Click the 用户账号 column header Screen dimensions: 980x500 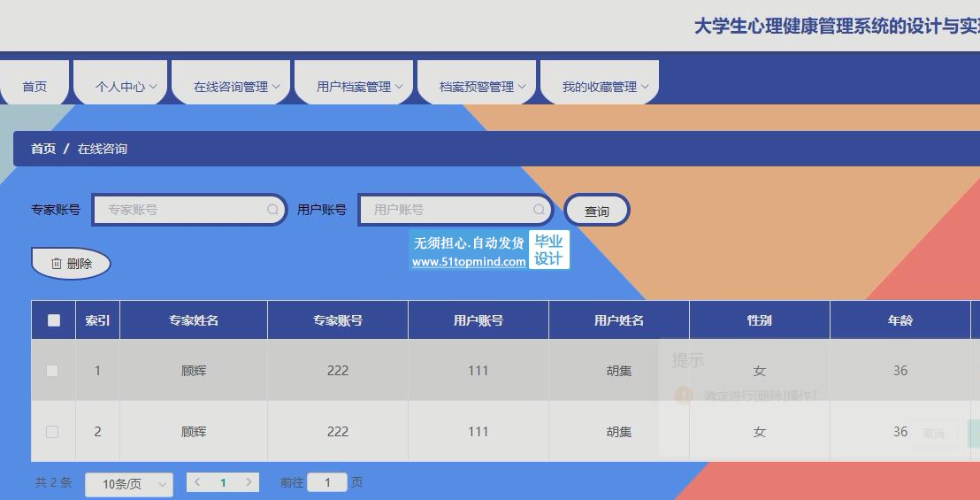(x=479, y=320)
